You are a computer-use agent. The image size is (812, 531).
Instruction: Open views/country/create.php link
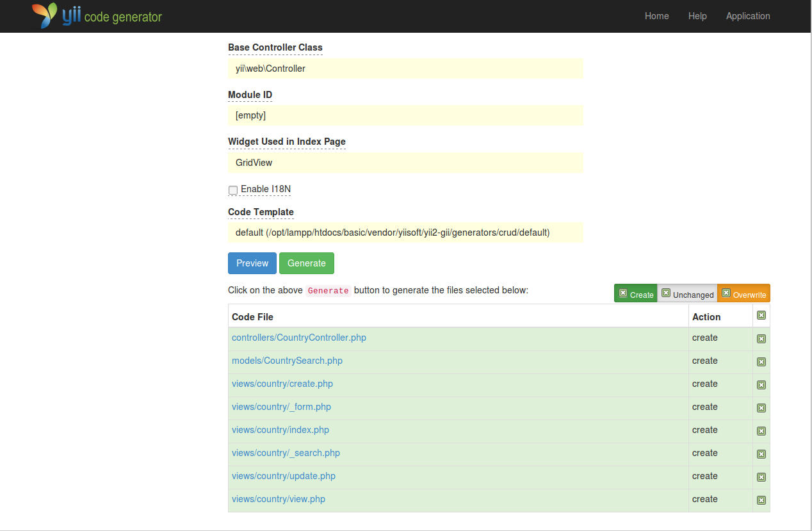pyautogui.click(x=282, y=384)
